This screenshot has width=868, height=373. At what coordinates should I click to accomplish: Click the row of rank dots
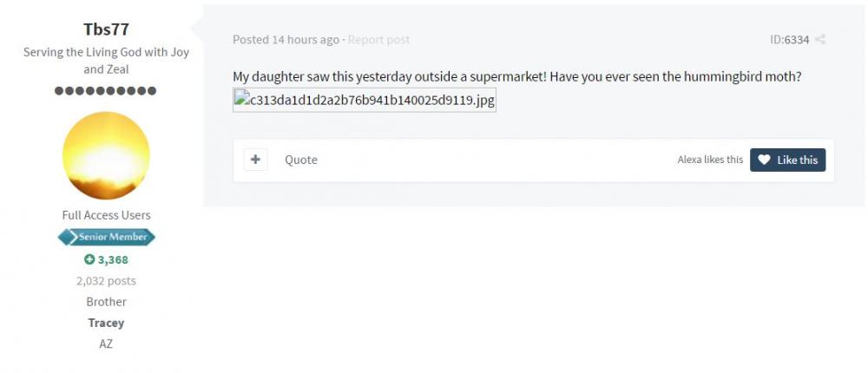point(106,90)
